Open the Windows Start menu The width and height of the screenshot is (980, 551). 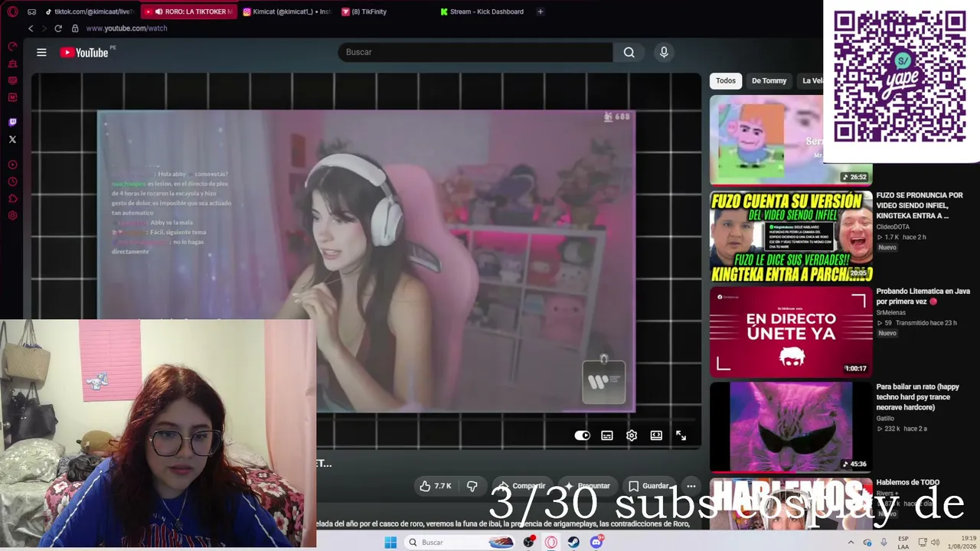(x=390, y=543)
